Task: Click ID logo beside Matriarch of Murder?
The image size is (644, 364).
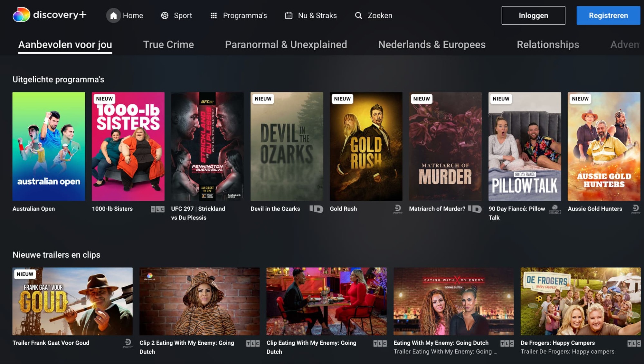Action: click(x=475, y=209)
